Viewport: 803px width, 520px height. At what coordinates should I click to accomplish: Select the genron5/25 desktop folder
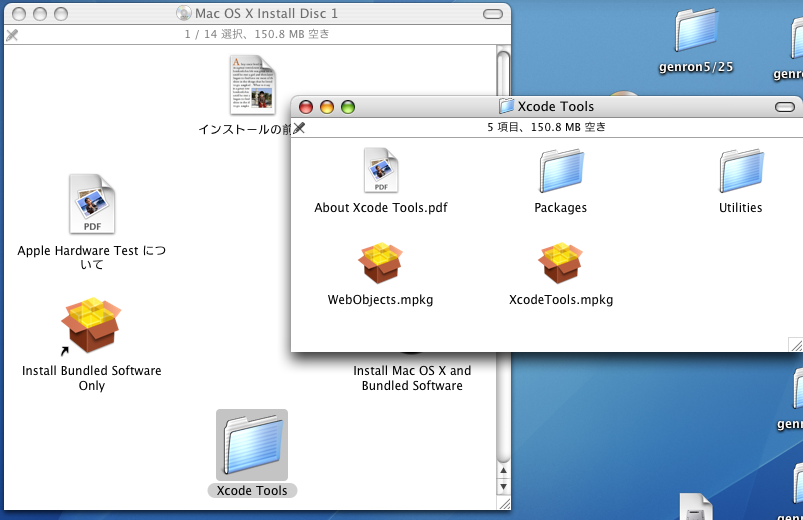point(697,30)
